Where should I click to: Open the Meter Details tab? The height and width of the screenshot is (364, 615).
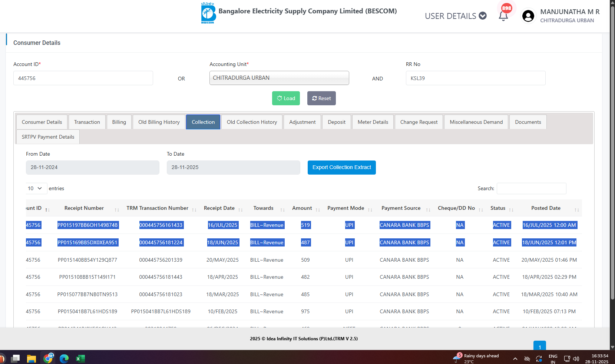pyautogui.click(x=373, y=122)
